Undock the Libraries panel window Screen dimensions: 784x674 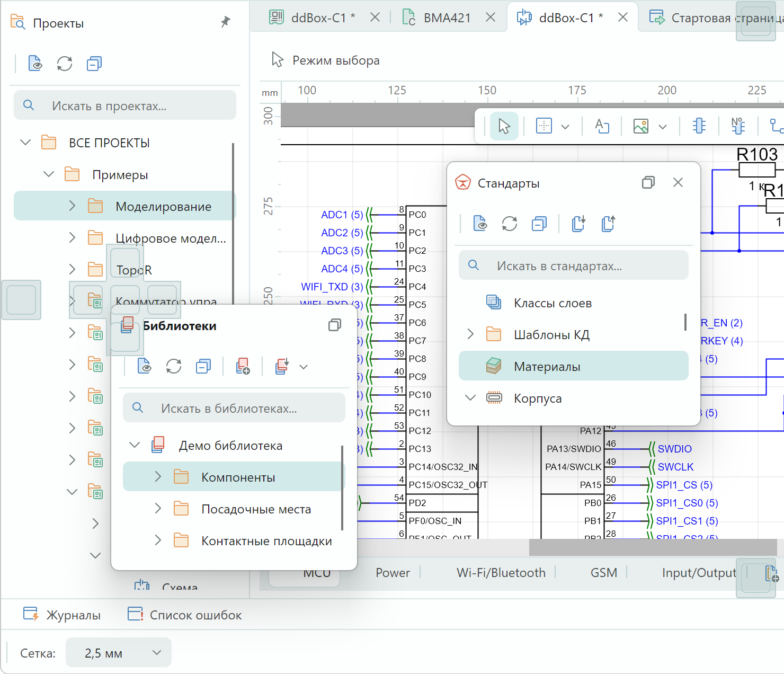click(335, 325)
